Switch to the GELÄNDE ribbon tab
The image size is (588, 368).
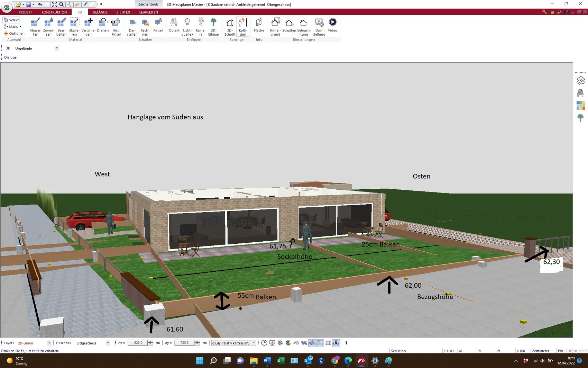100,12
